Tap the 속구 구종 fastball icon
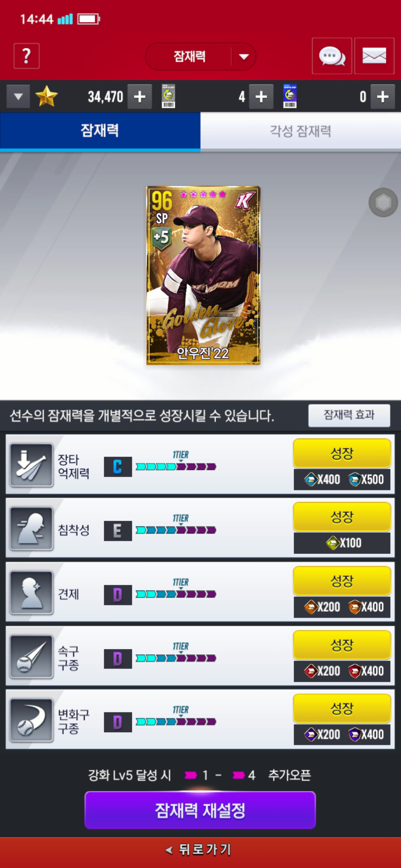 tap(32, 656)
